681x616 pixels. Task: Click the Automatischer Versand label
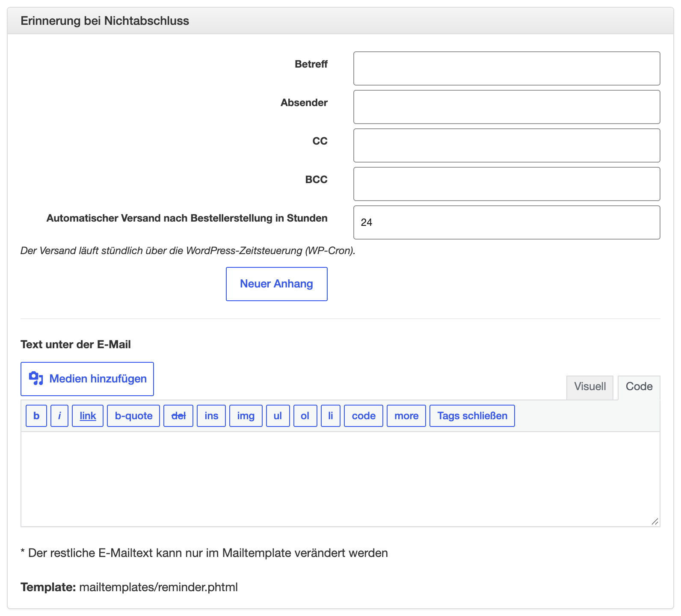coord(187,218)
